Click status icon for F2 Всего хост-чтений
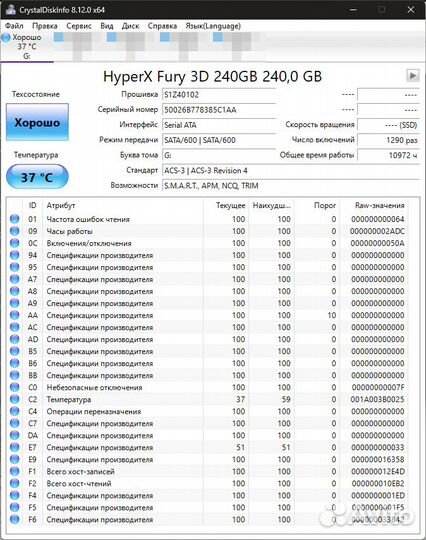 pyautogui.click(x=14, y=484)
